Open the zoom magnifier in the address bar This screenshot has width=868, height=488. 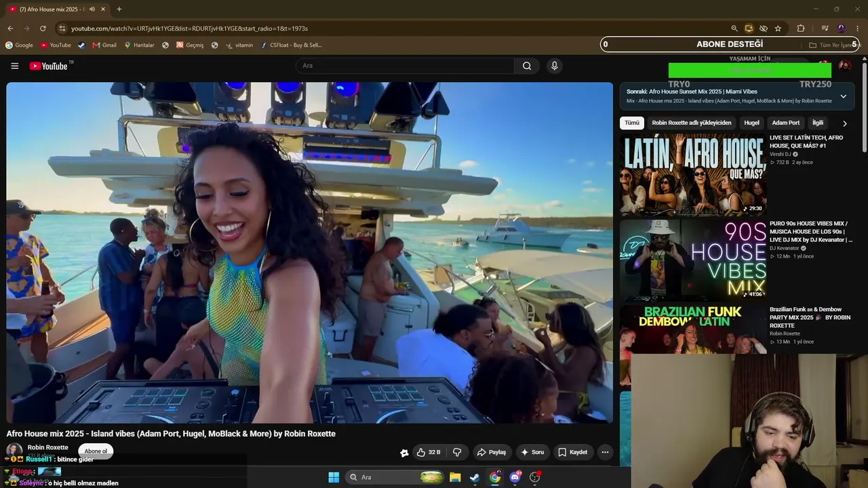[x=734, y=28]
